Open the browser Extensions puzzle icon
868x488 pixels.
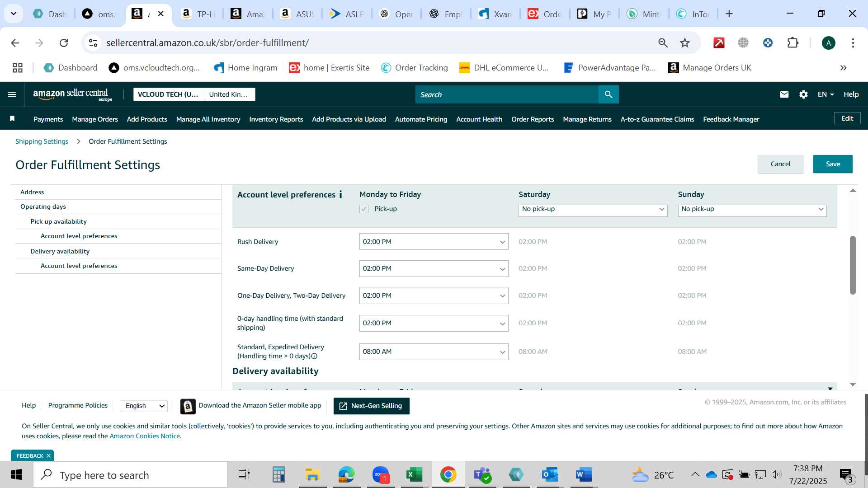coord(793,43)
